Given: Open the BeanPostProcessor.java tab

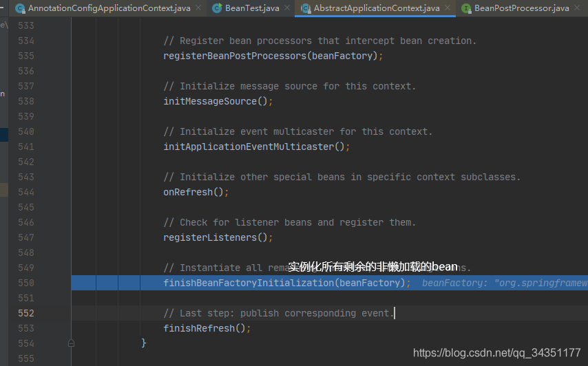Looking at the screenshot, I should pos(521,8).
